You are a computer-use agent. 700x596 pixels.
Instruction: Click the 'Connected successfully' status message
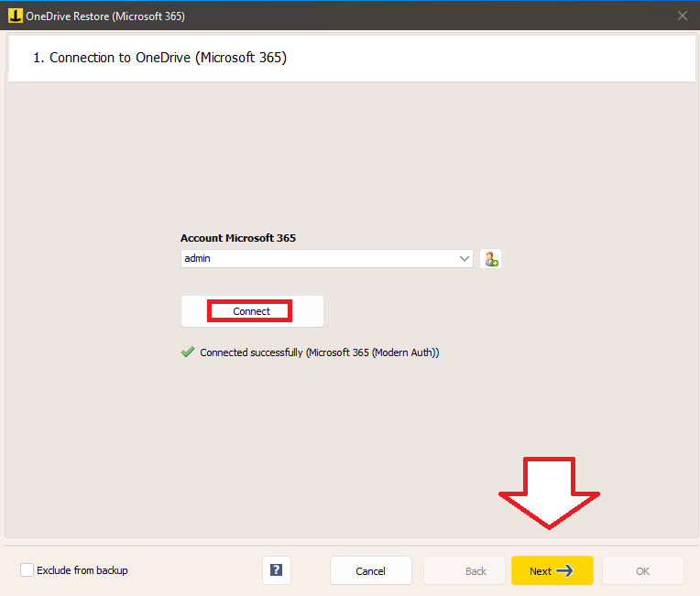319,352
